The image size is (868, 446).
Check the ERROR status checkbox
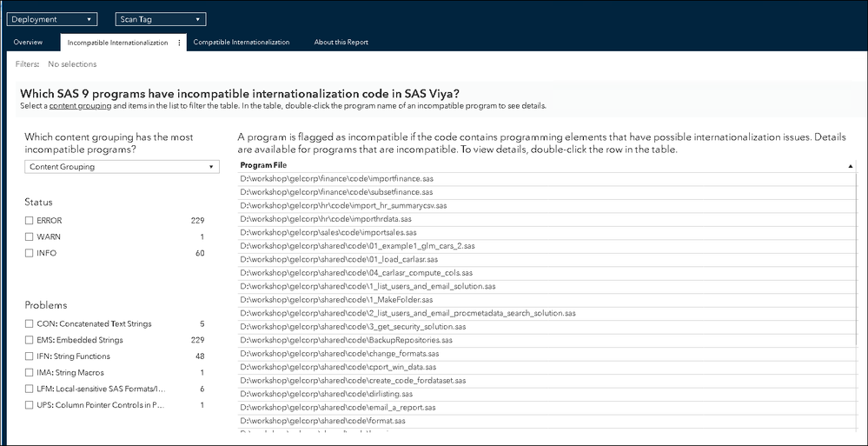(30, 221)
